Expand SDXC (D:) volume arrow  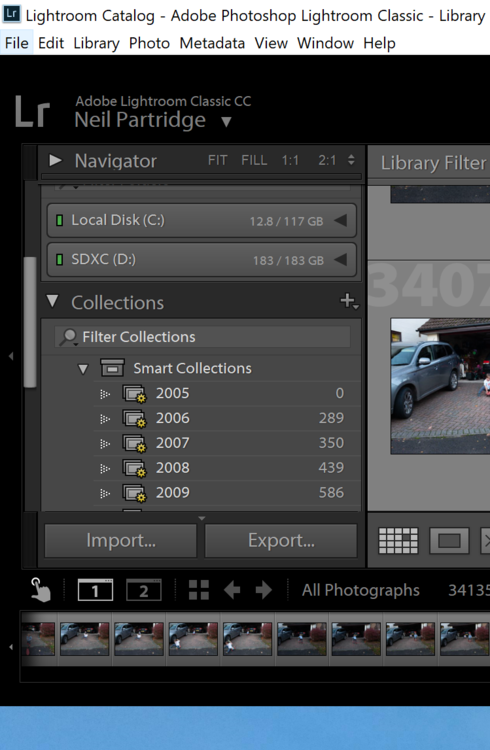(x=340, y=260)
